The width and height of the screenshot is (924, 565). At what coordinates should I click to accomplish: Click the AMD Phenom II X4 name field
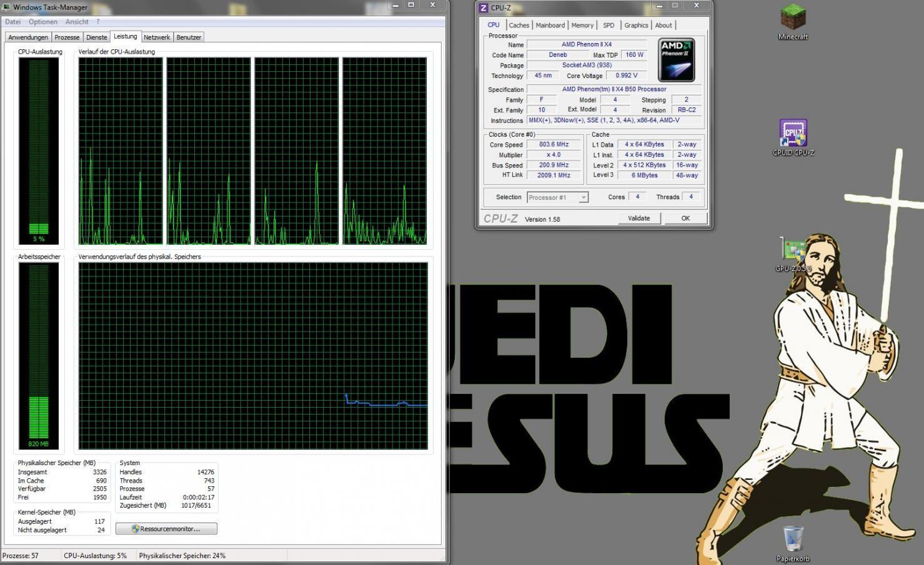tap(587, 44)
